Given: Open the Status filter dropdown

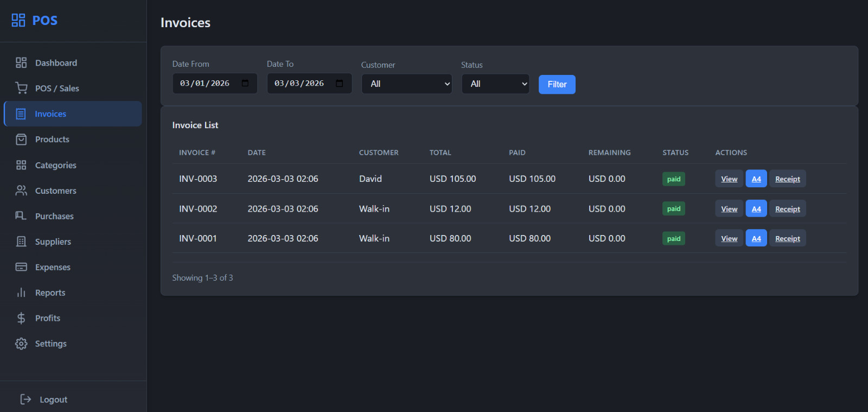Looking at the screenshot, I should [495, 84].
